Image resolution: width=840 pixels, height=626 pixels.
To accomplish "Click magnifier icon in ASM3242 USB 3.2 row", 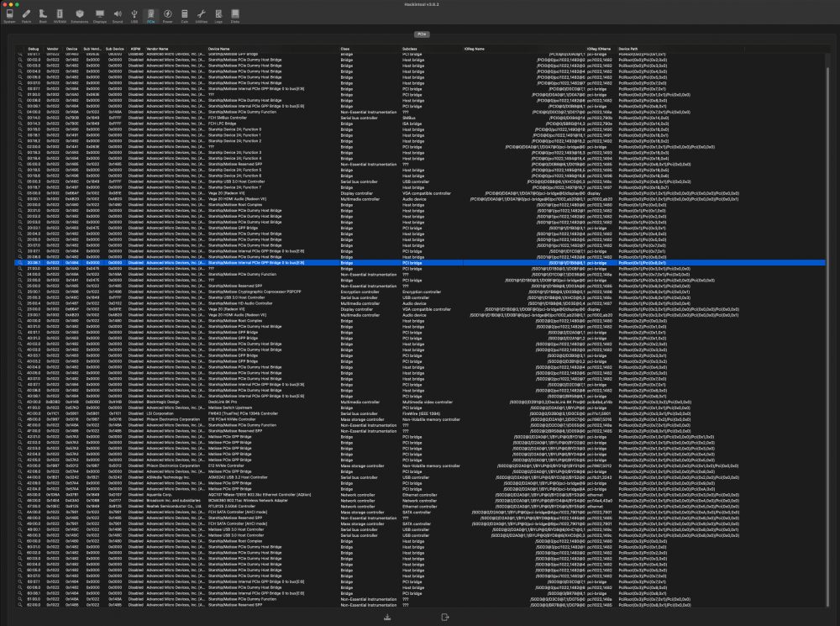I will point(20,477).
